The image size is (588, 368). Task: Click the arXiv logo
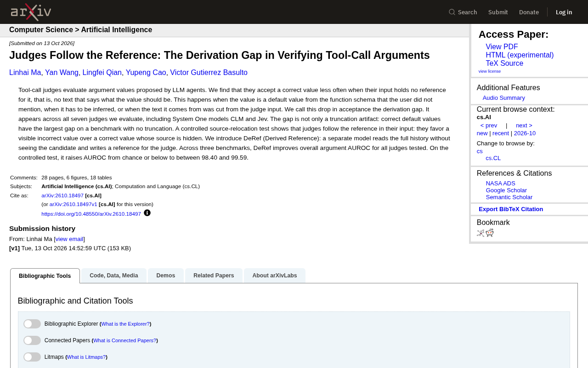pos(31,12)
